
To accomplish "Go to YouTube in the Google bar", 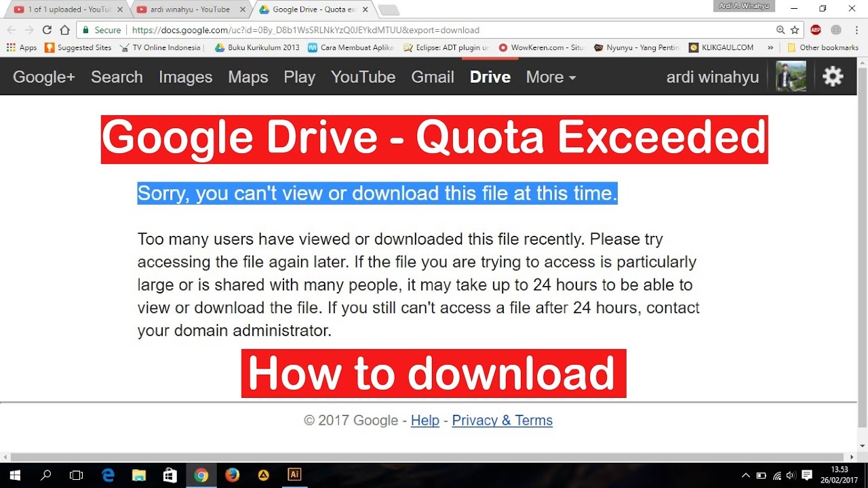I will [x=363, y=77].
